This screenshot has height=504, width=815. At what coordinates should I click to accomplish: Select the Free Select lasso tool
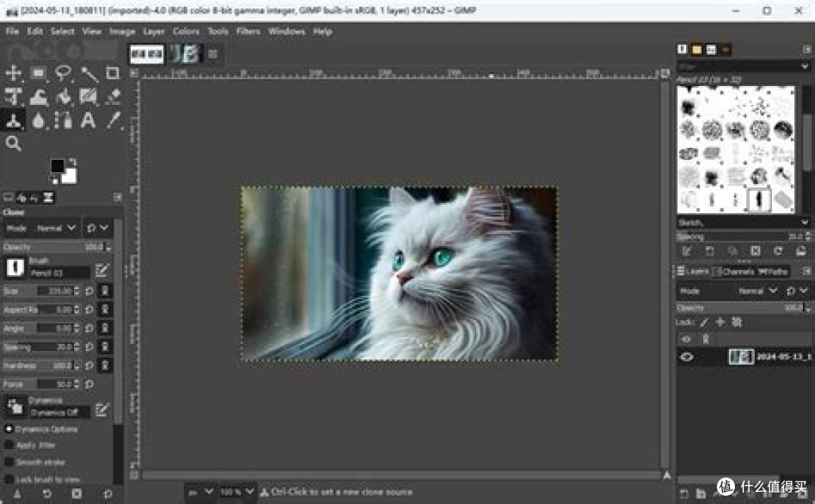click(63, 72)
